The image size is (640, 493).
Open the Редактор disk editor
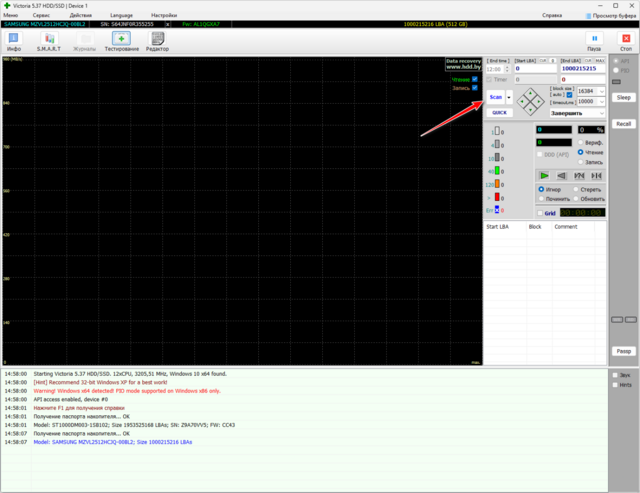point(157,41)
